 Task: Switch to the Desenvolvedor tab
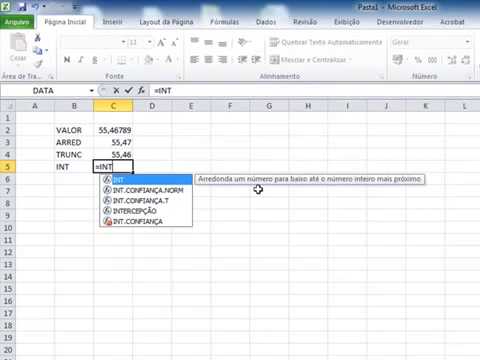click(x=400, y=22)
